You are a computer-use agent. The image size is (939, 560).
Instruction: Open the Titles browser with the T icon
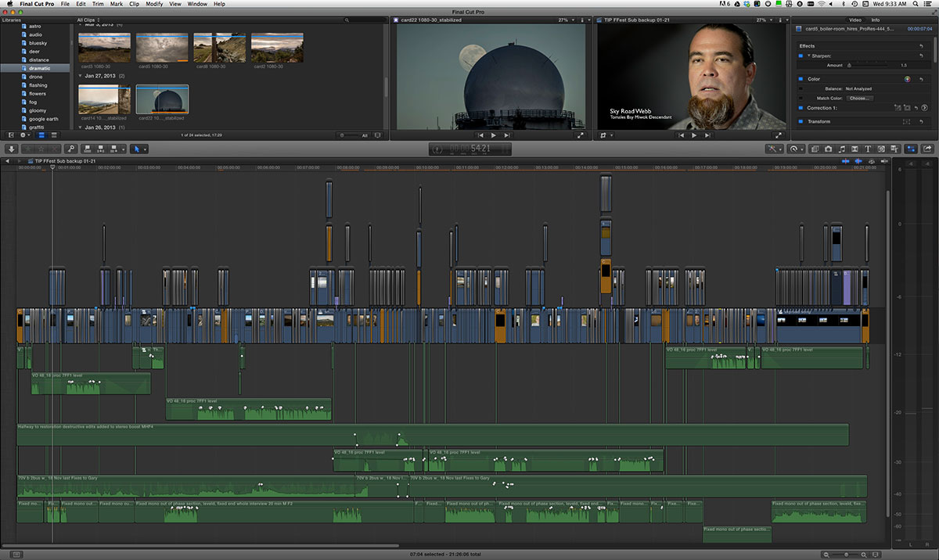pyautogui.click(x=868, y=149)
